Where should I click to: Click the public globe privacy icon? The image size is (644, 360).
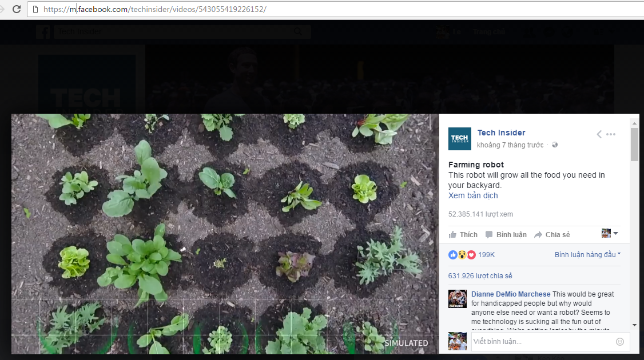point(555,145)
